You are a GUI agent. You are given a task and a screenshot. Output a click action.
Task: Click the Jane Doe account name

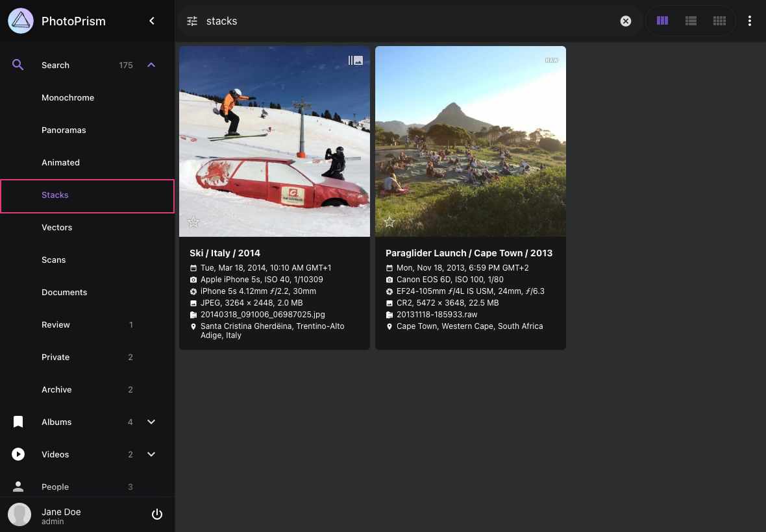(61, 512)
